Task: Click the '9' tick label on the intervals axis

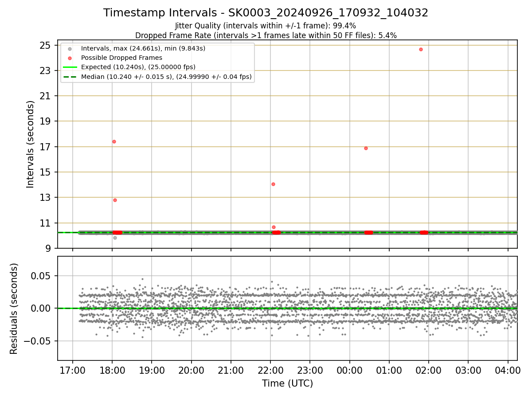Action: (x=49, y=248)
